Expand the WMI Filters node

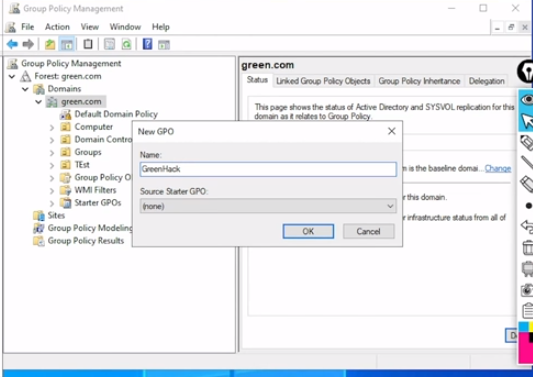[x=52, y=191]
